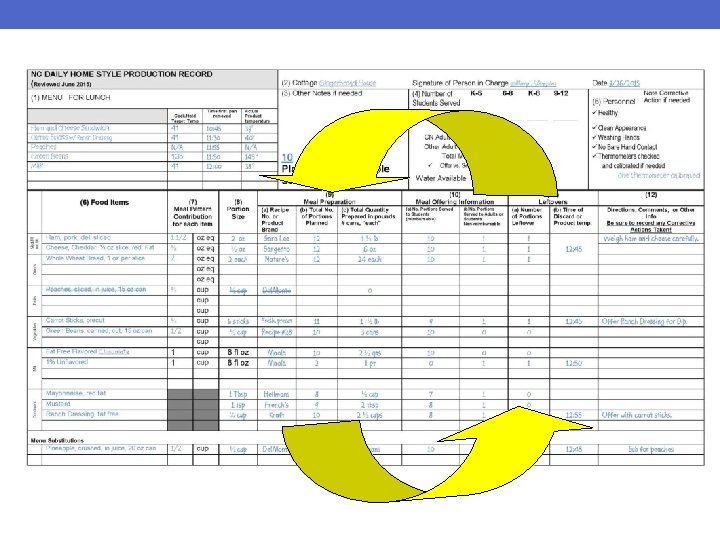Click the '1 Tbsp' portion size for Mayonnaise

(238, 394)
